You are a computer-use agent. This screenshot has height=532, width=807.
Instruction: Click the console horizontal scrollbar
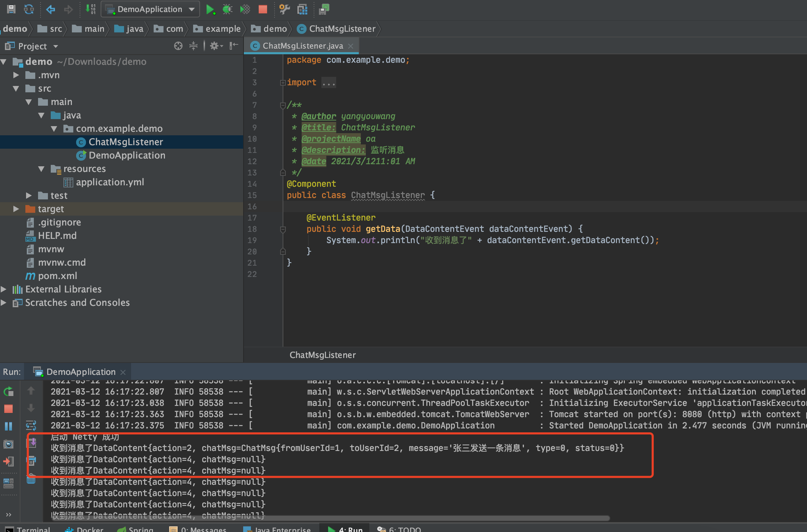331,518
